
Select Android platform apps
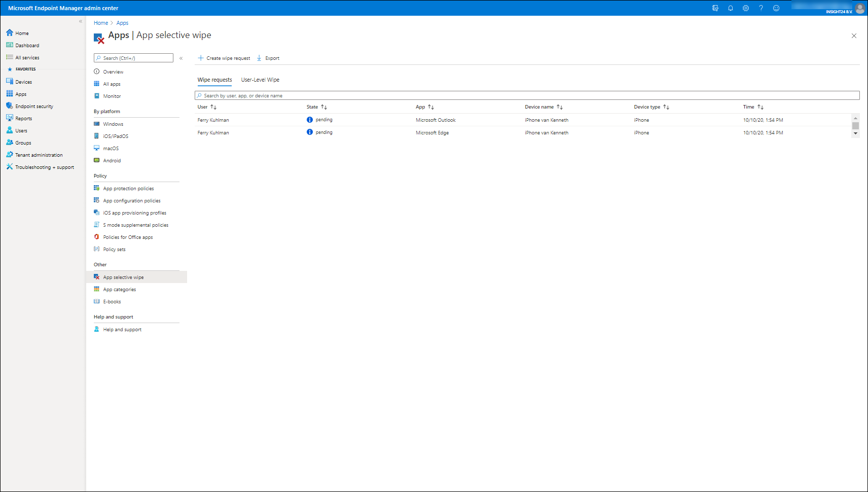pyautogui.click(x=112, y=160)
